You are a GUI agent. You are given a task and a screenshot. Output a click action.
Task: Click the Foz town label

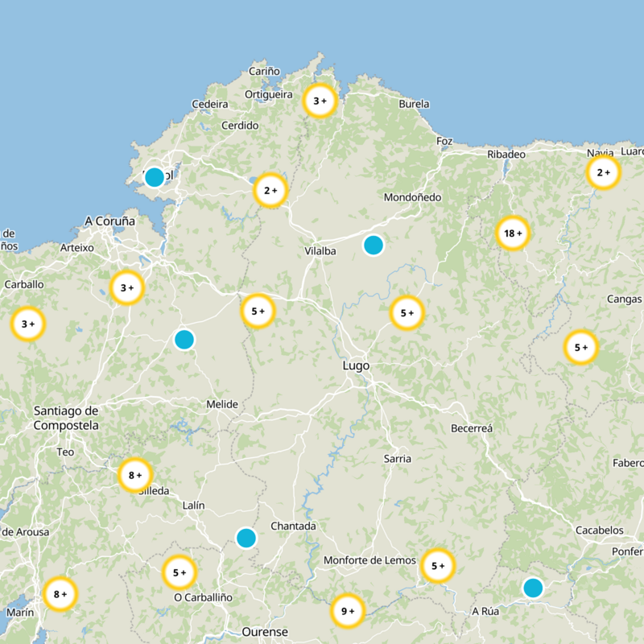tap(444, 142)
